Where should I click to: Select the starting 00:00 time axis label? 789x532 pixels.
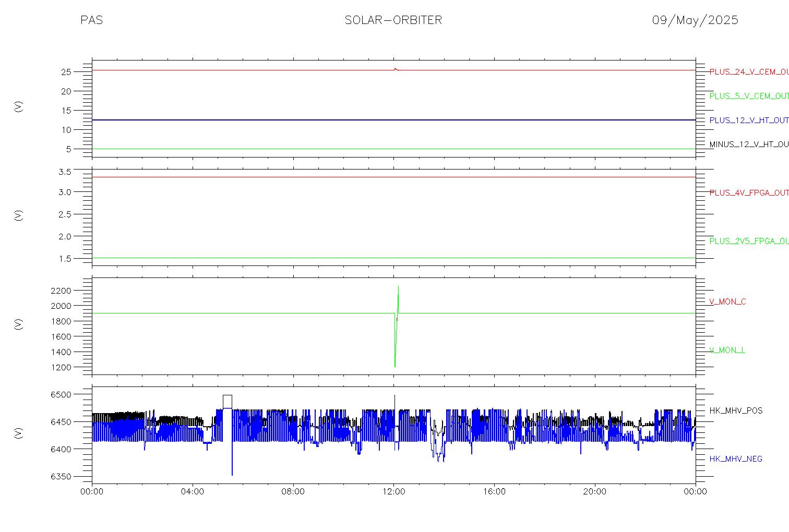[x=92, y=492]
